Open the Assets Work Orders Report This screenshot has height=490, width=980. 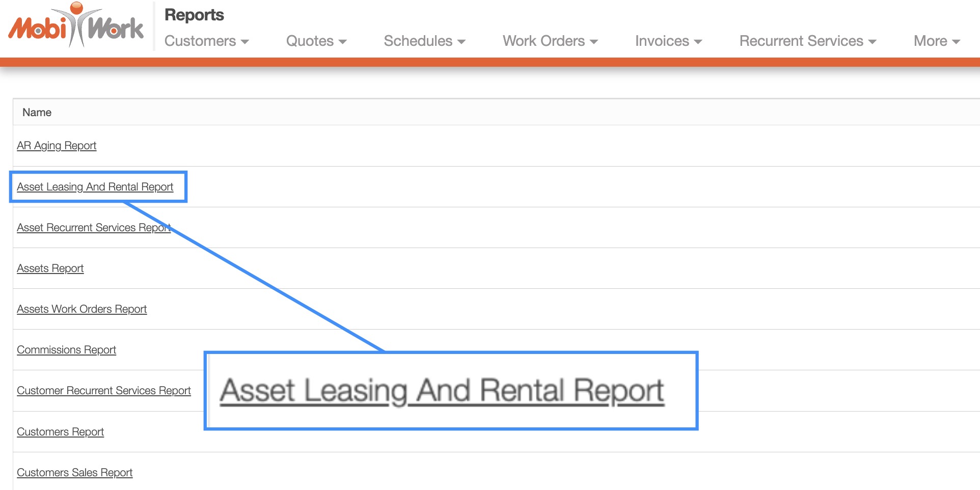click(82, 309)
